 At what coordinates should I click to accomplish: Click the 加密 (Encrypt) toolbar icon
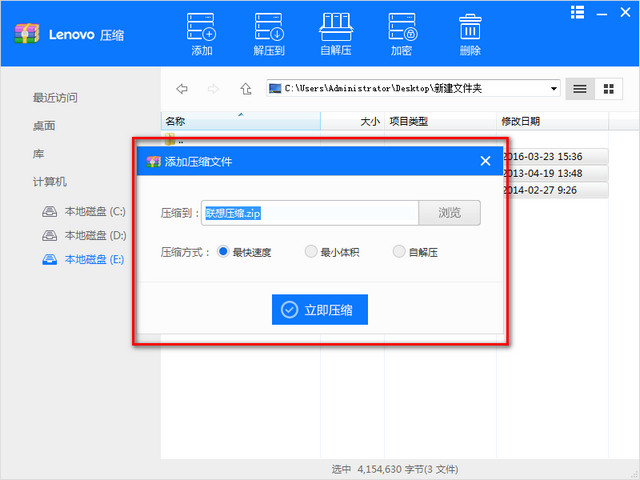click(x=402, y=34)
